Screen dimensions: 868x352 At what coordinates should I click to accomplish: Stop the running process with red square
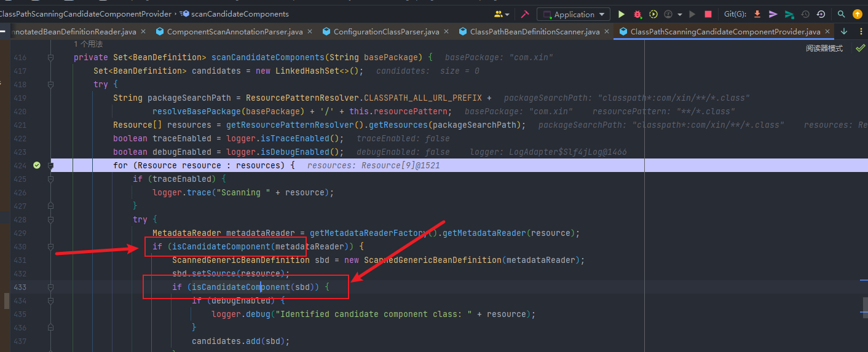[708, 14]
